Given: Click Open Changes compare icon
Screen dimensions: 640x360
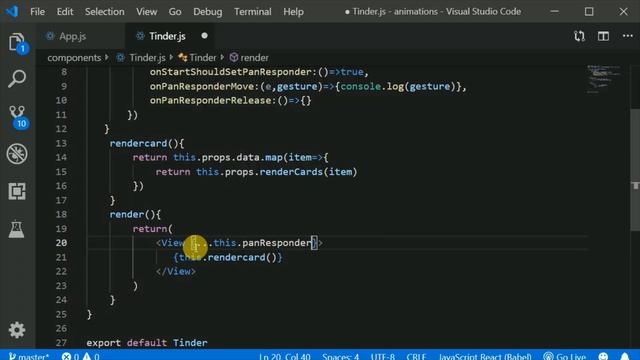Looking at the screenshot, I should pyautogui.click(x=579, y=36).
